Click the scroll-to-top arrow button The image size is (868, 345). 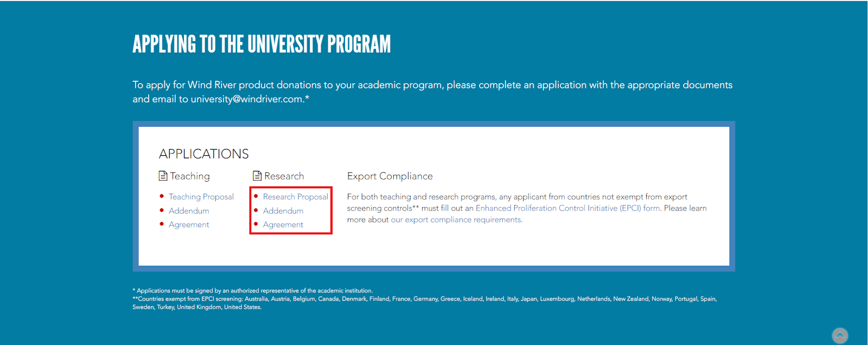tap(840, 336)
